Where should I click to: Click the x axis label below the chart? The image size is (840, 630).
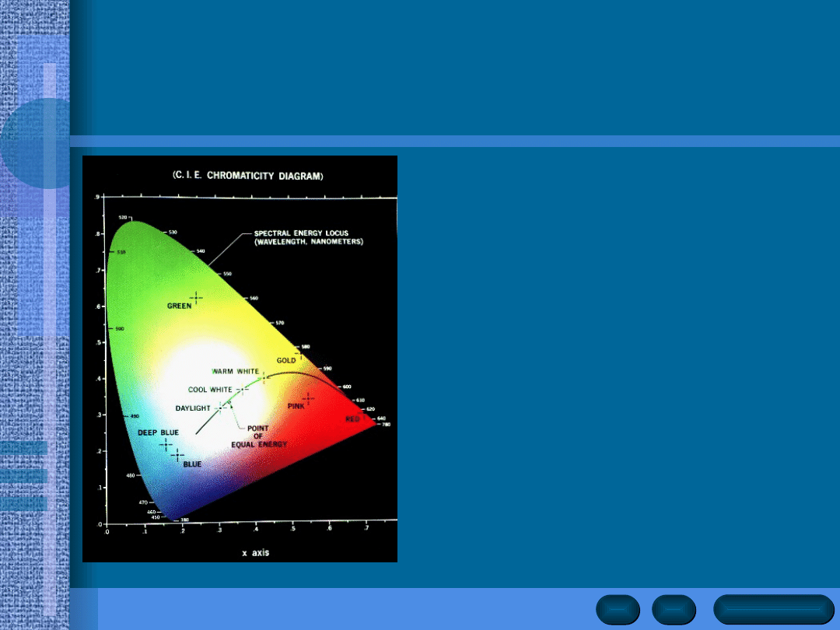[255, 553]
